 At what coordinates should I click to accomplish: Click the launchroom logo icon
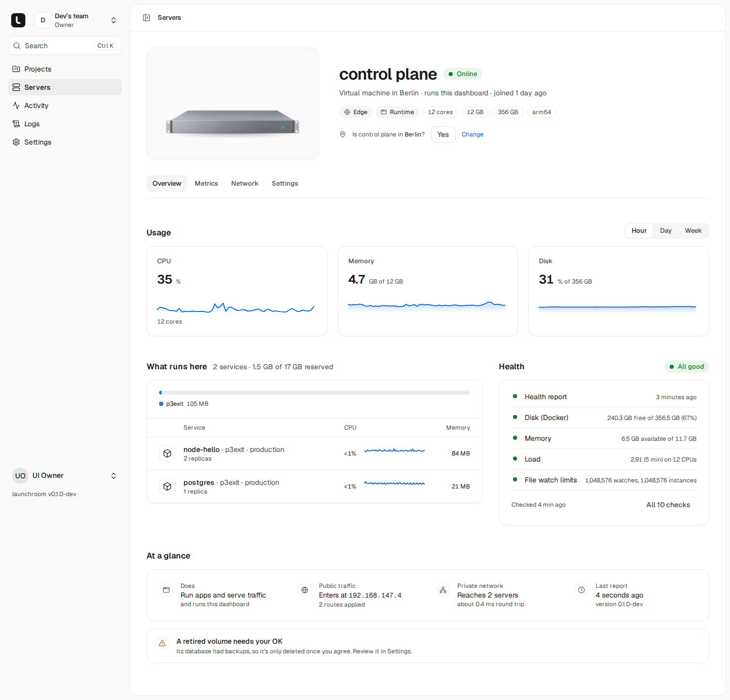(x=18, y=20)
